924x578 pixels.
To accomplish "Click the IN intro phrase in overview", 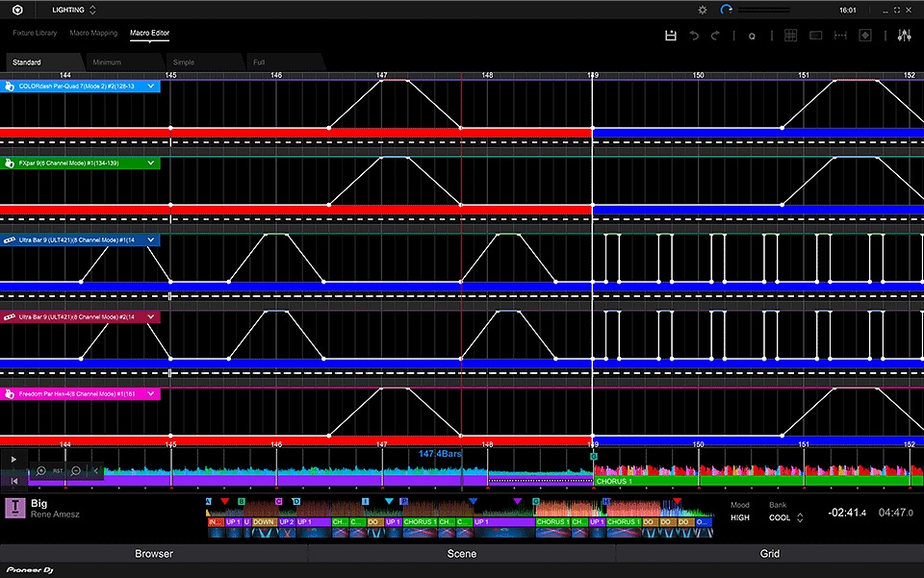I will (215, 522).
